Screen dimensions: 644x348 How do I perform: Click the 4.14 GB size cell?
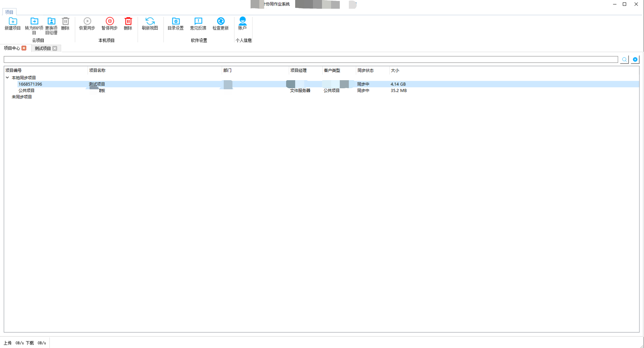click(x=398, y=84)
